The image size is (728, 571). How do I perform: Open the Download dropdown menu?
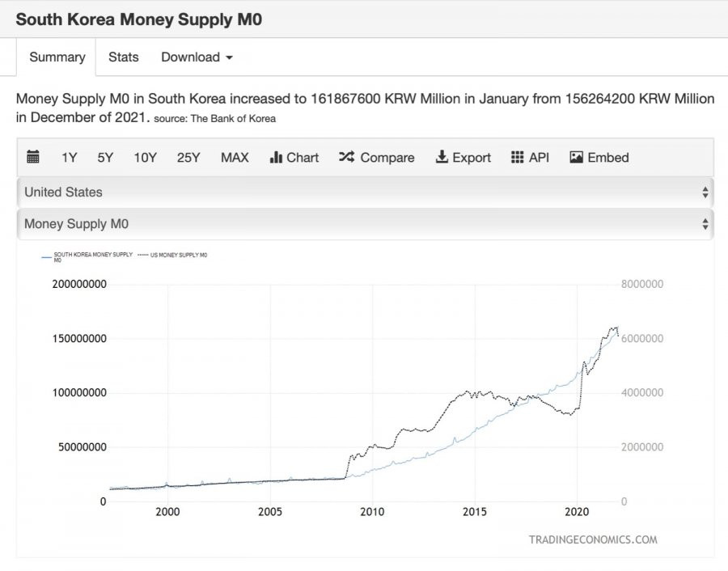click(x=197, y=57)
